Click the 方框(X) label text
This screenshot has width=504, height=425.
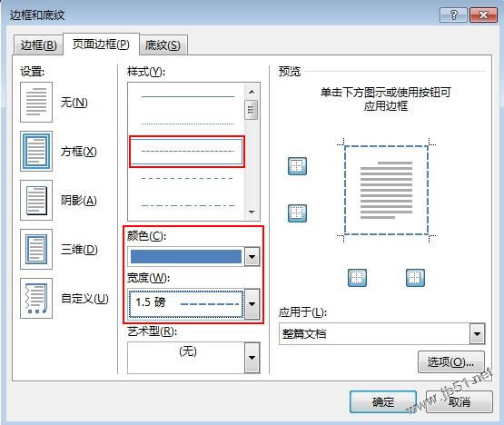click(79, 152)
